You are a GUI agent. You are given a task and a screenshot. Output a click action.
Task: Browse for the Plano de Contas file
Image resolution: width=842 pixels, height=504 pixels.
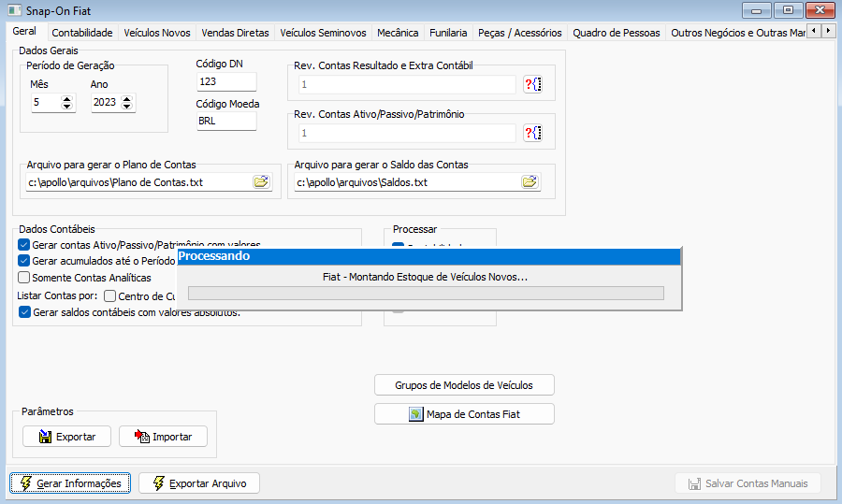(262, 182)
